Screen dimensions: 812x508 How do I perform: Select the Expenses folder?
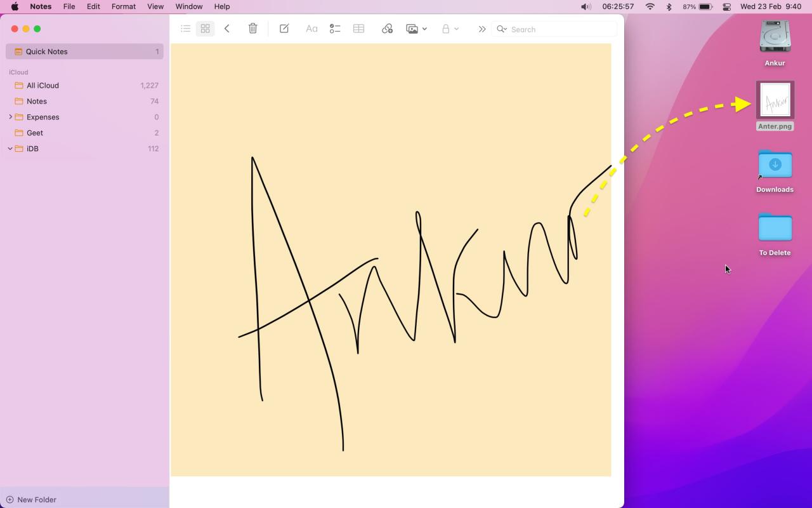[x=84, y=117]
